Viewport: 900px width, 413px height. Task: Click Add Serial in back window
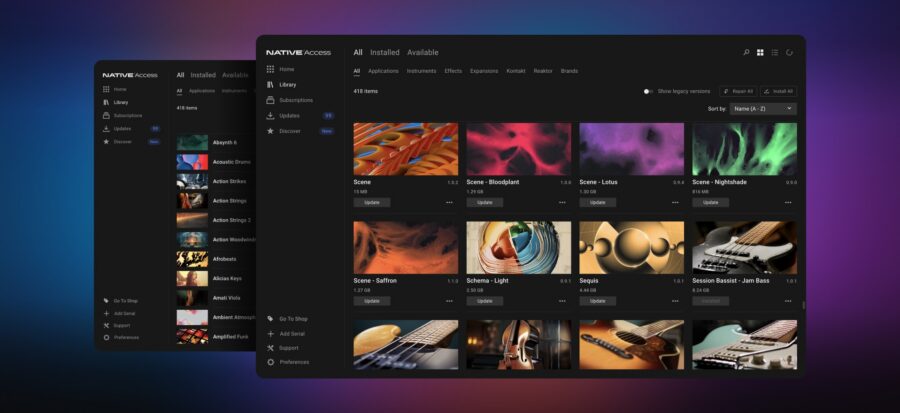pyautogui.click(x=119, y=313)
